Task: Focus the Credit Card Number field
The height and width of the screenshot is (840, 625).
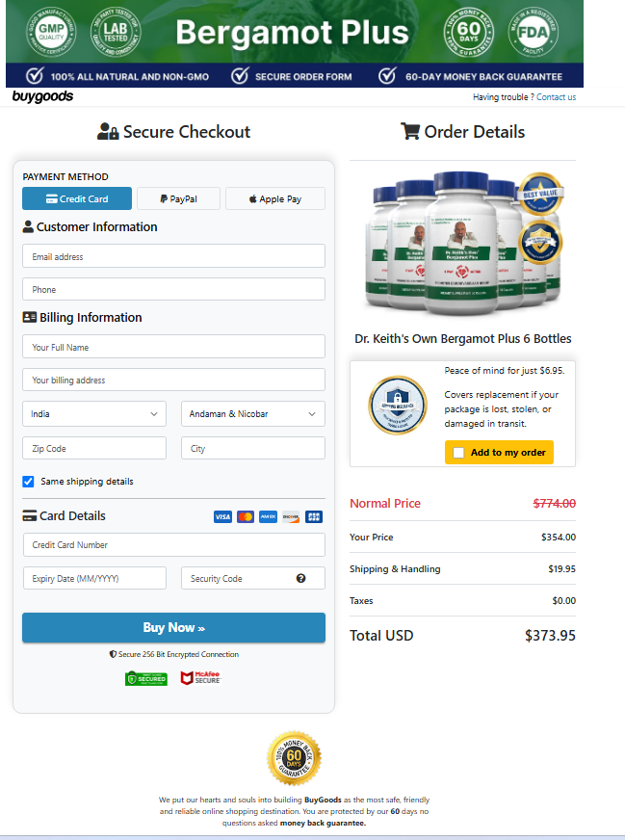Action: coord(173,545)
